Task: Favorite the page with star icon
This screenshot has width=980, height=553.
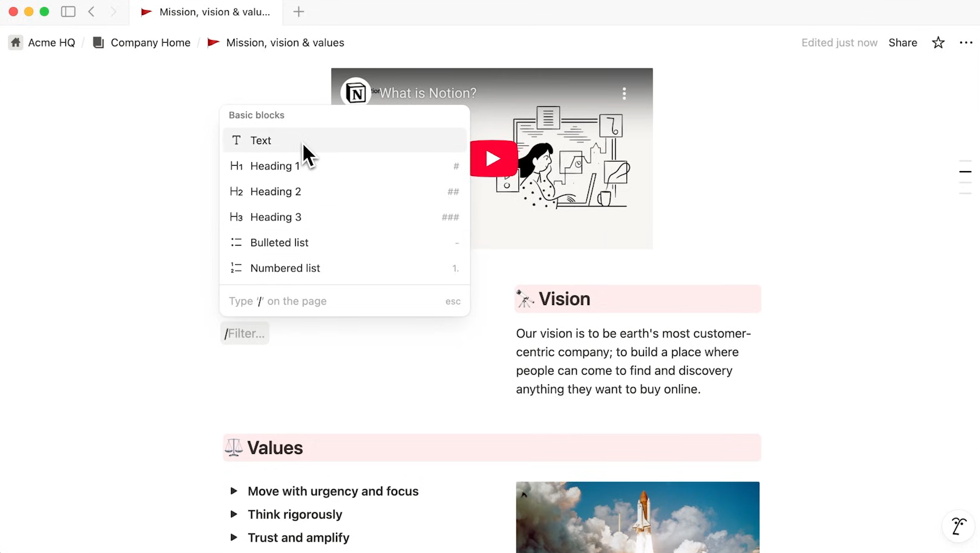Action: tap(938, 43)
